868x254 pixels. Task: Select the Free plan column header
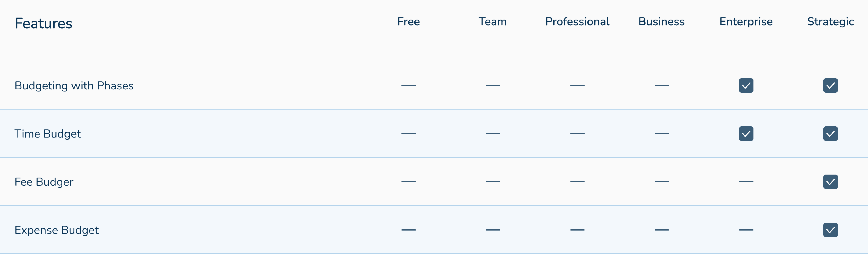click(x=408, y=22)
